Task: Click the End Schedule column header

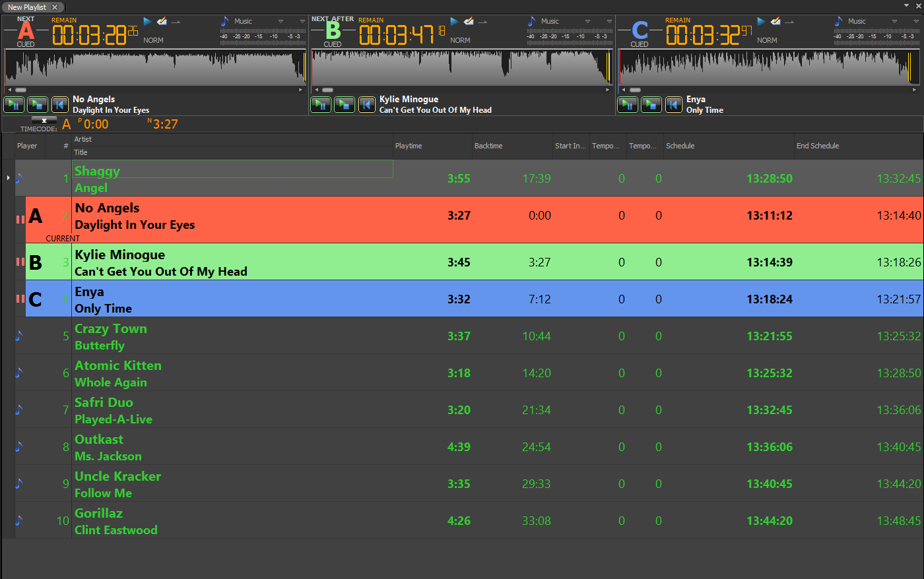Action: [817, 146]
